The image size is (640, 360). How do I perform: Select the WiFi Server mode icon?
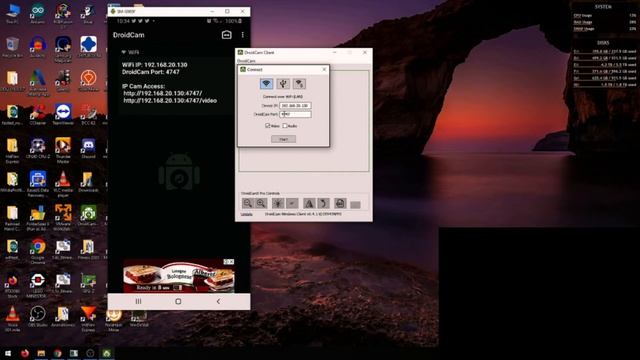pyautogui.click(x=299, y=84)
